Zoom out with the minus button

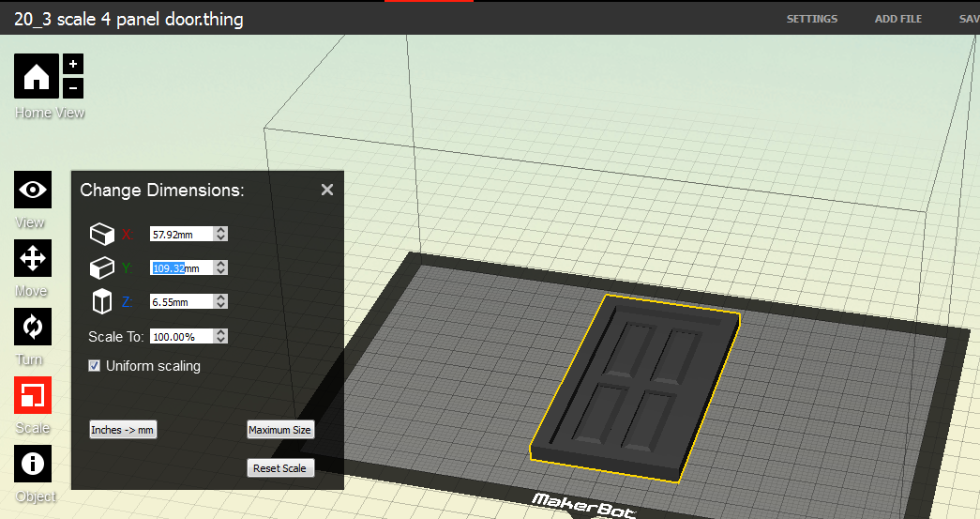pyautogui.click(x=73, y=88)
